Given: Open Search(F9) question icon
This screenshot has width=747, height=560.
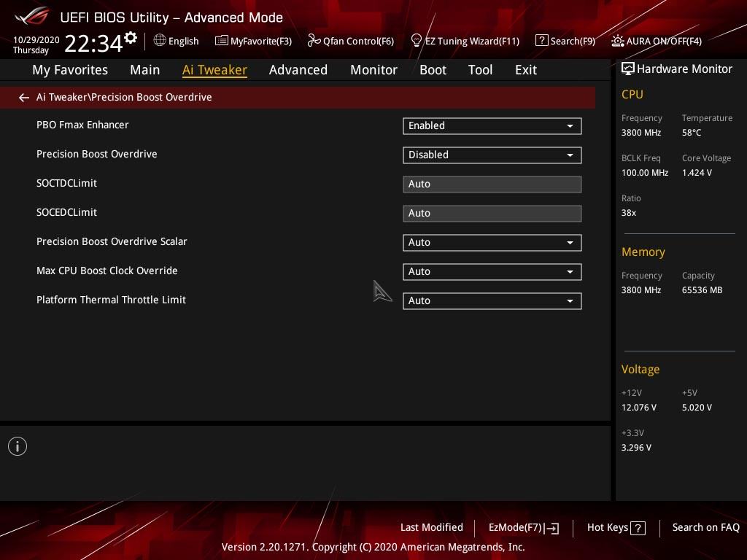Looking at the screenshot, I should click(542, 41).
